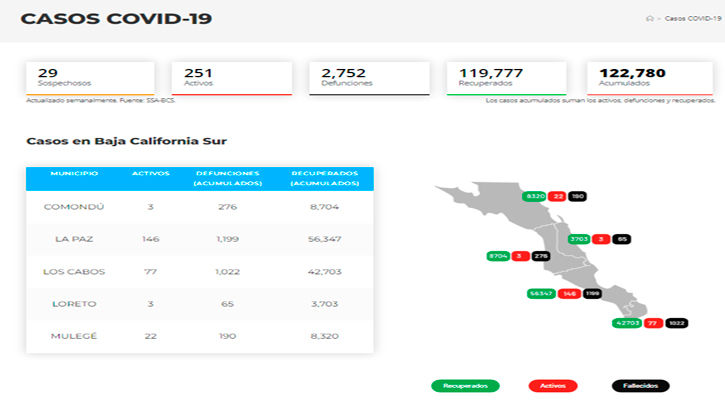
Task: Click the MUNICIPIO column header
Action: coord(74,173)
